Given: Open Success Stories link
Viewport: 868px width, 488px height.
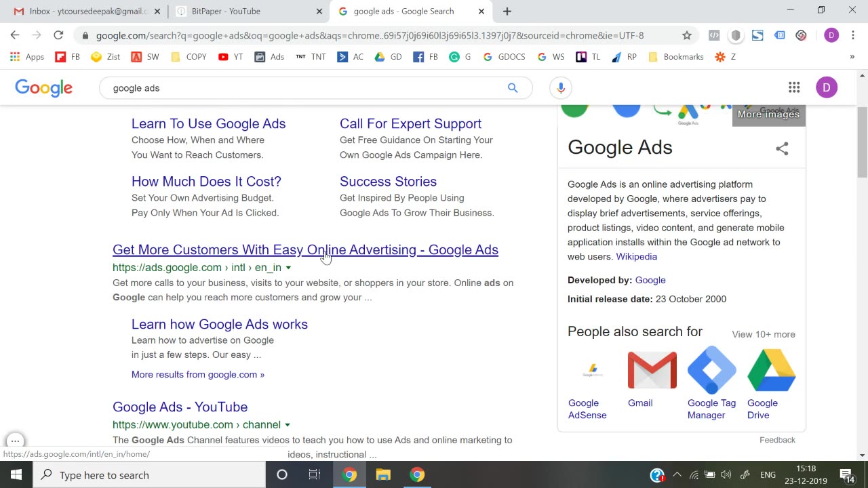Looking at the screenshot, I should coord(388,182).
